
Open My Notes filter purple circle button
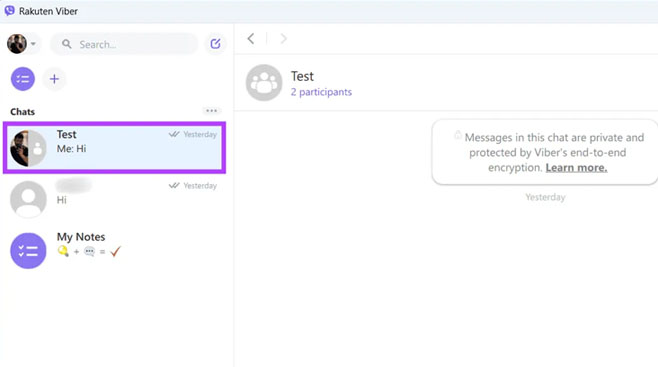(x=23, y=79)
